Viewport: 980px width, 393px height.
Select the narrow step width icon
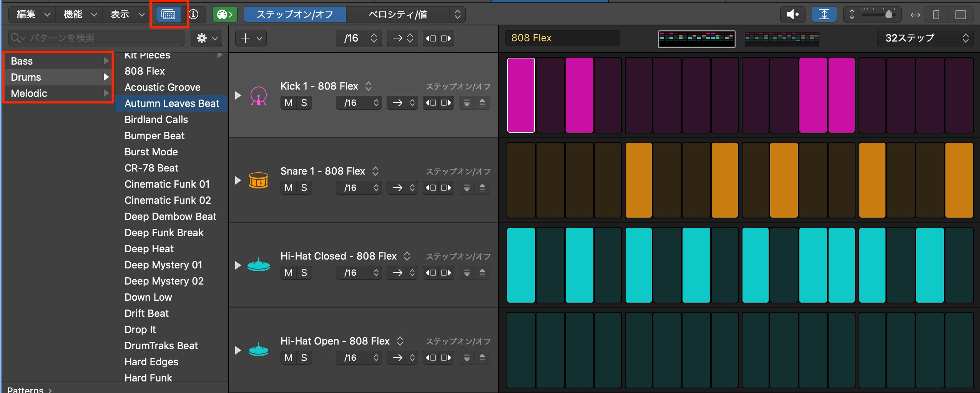tap(936, 15)
